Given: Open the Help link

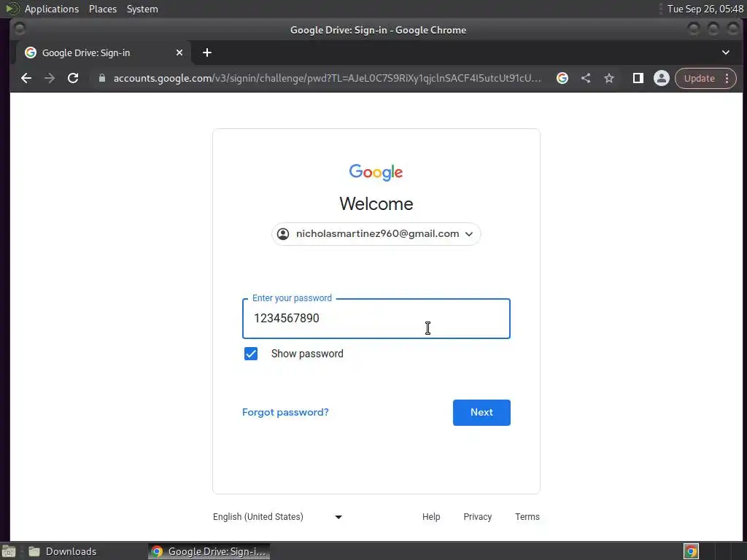Looking at the screenshot, I should pyautogui.click(x=431, y=517).
